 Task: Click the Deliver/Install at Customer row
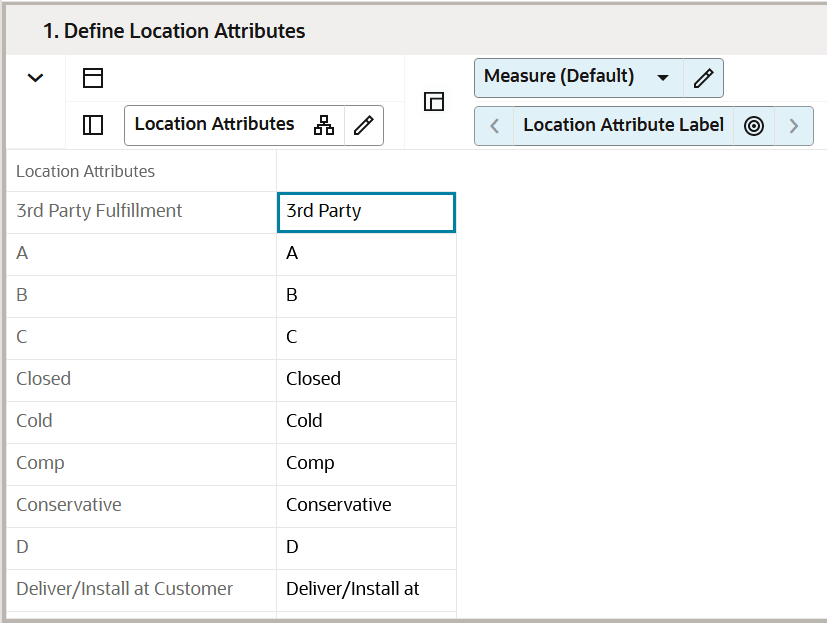pyautogui.click(x=124, y=589)
